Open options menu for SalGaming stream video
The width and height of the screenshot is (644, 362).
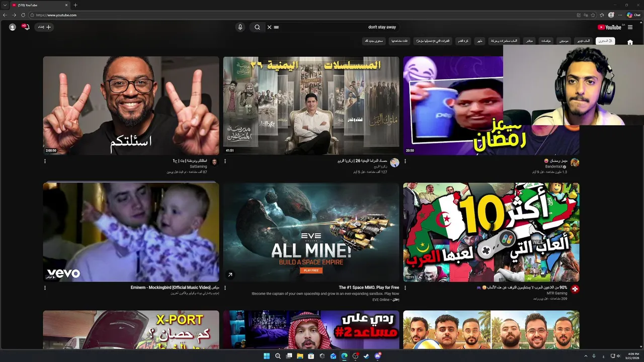point(45,161)
